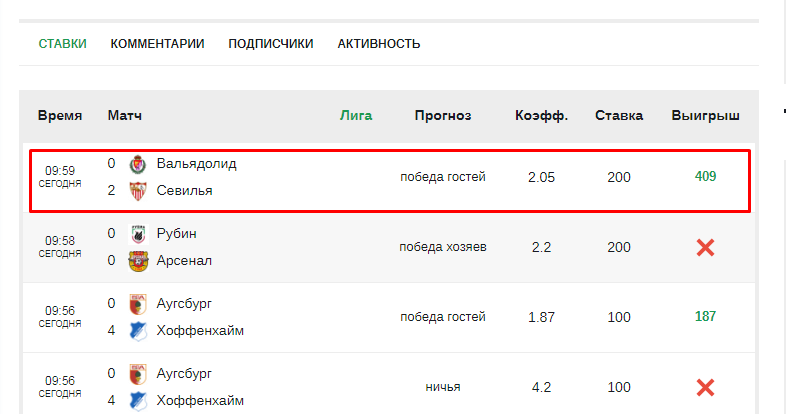The width and height of the screenshot is (786, 414).
Task: Click the 187 winnings value
Action: 705,317
